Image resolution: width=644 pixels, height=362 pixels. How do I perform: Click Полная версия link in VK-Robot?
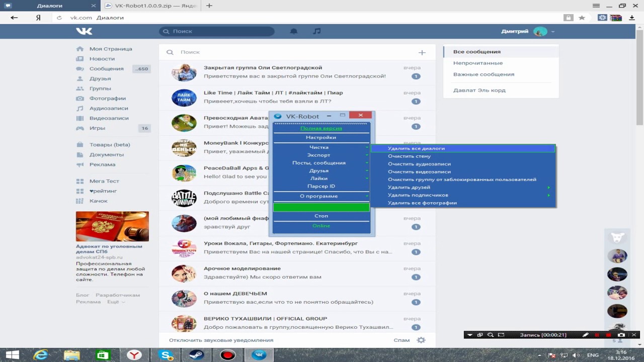coord(321,129)
